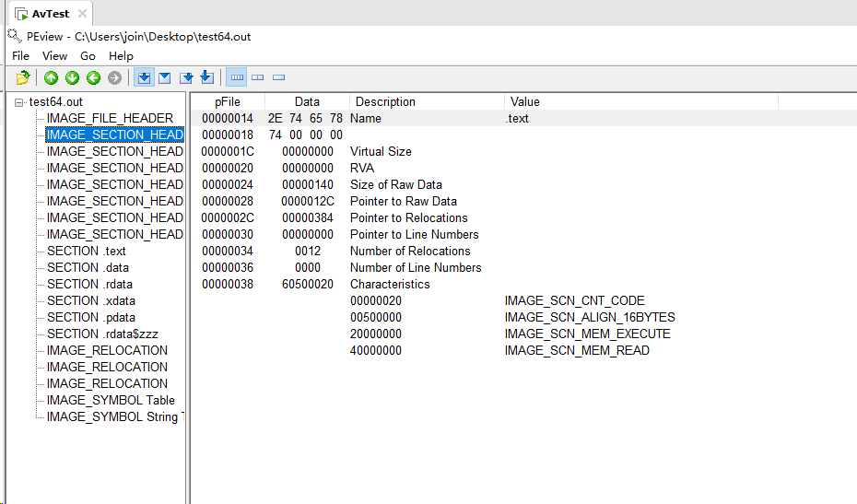Screen dimensions: 857x504
Task: Click the blue triangle envelope-style view icon
Action: [x=165, y=77]
